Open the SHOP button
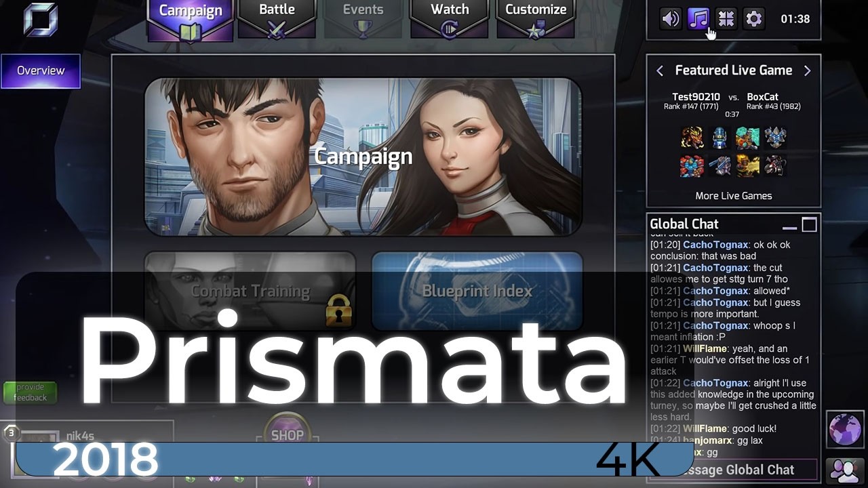 click(x=288, y=435)
